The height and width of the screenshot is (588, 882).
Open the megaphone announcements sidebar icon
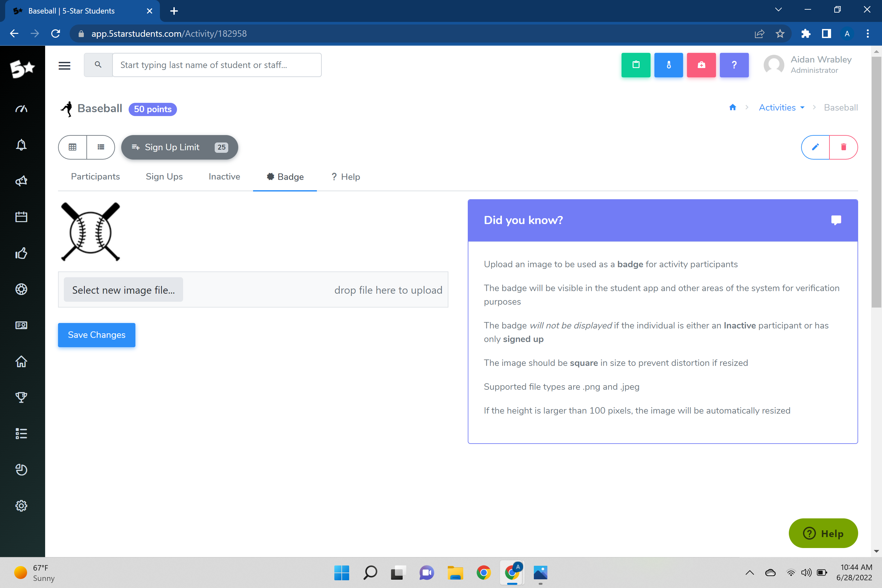21,181
